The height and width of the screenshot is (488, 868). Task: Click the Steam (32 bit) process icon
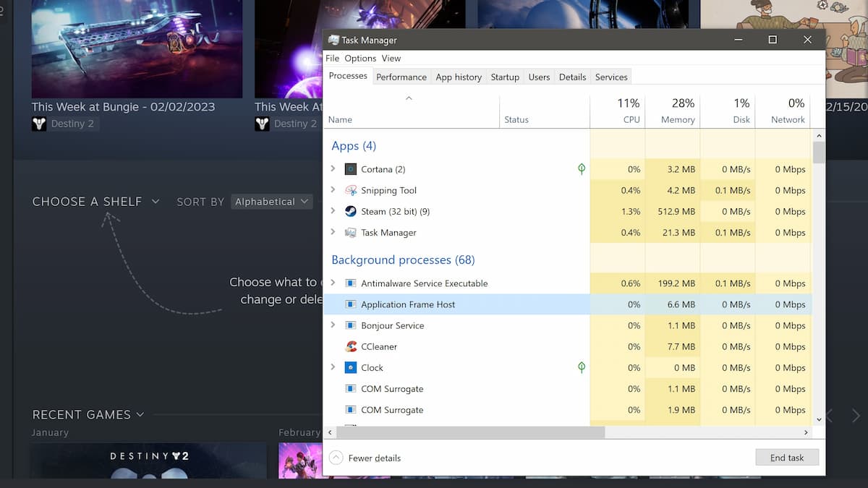point(352,211)
